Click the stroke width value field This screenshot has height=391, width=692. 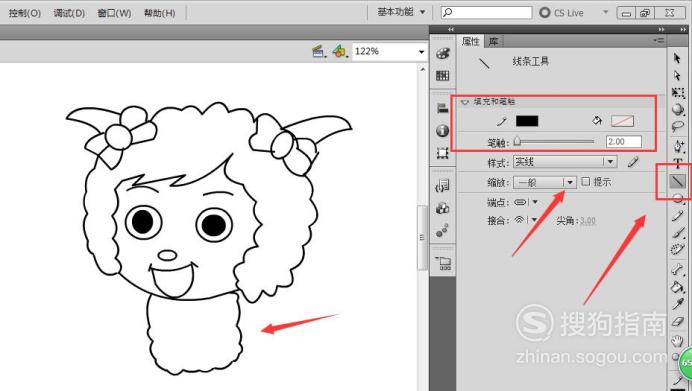(x=624, y=142)
